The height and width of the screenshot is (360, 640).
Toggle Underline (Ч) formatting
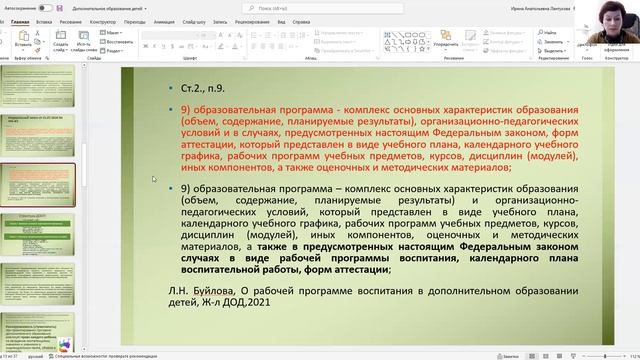pyautogui.click(x=163, y=47)
